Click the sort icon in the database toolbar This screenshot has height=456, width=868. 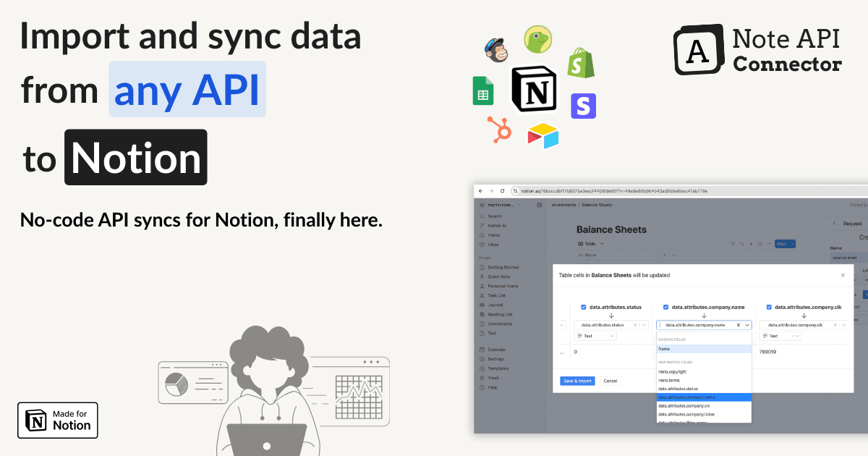(741, 244)
